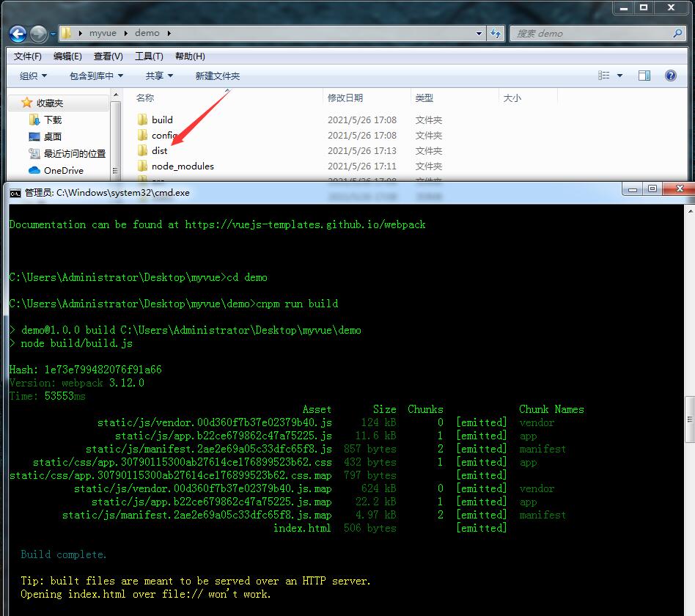
Task: Click the 'Build complete.' text in cmd
Action: (63, 554)
